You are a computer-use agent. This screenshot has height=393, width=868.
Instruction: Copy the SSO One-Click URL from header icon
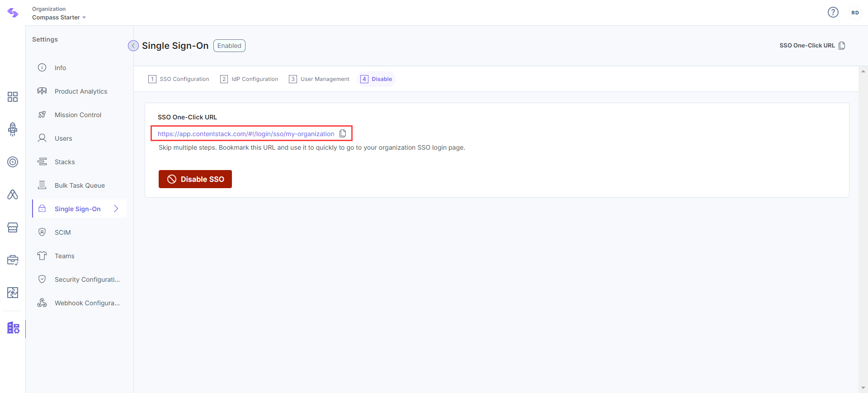click(x=842, y=46)
